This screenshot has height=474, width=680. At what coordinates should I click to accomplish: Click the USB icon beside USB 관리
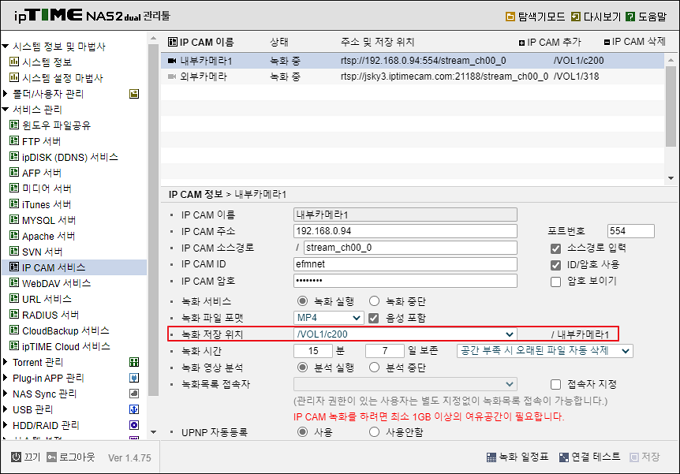coord(134,409)
